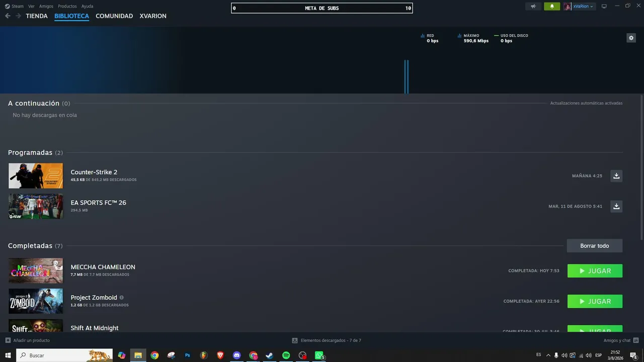
Task: Open Discord from the taskbar
Action: tap(237, 355)
